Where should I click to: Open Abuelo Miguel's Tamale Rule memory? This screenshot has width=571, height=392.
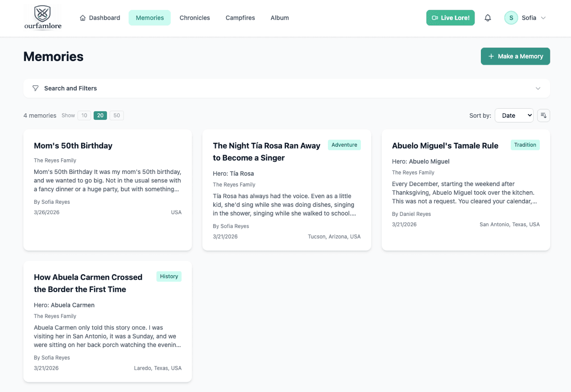click(445, 146)
